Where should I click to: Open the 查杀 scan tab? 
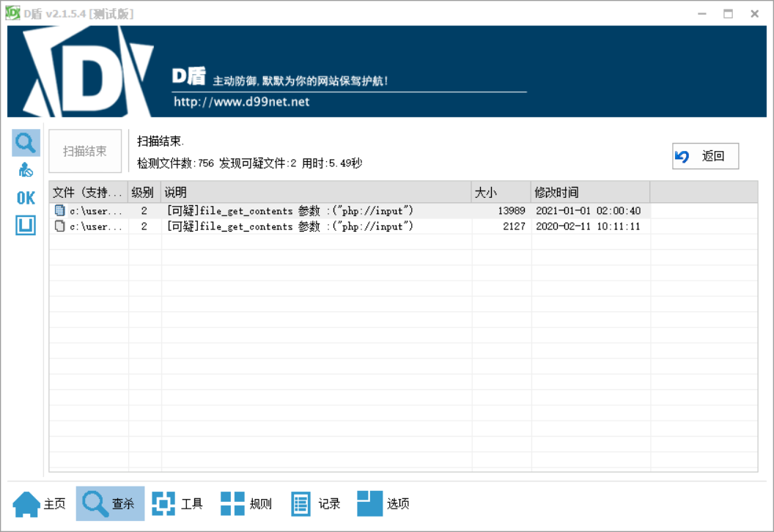coord(110,503)
